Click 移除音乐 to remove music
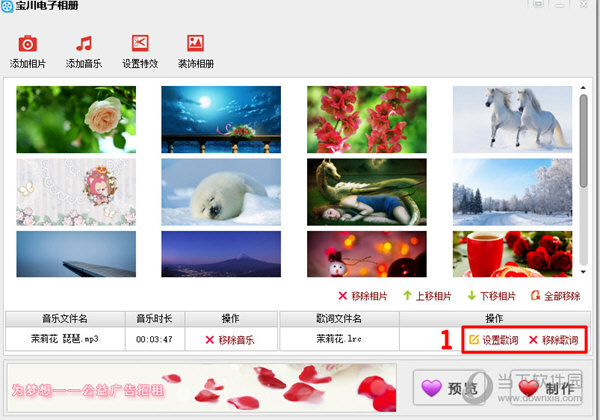Screen dimensions: 600x420 click(229, 340)
